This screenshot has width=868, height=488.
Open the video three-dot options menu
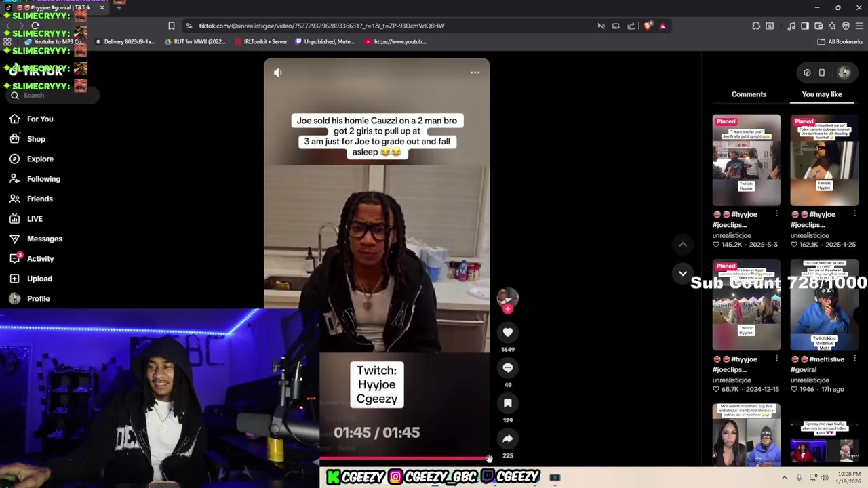[475, 73]
